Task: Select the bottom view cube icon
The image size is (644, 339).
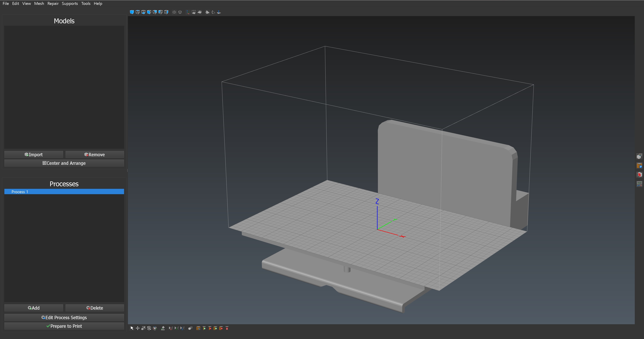Action: coord(144,12)
